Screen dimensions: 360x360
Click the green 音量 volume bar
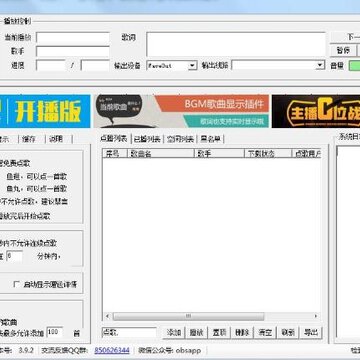coord(354,65)
